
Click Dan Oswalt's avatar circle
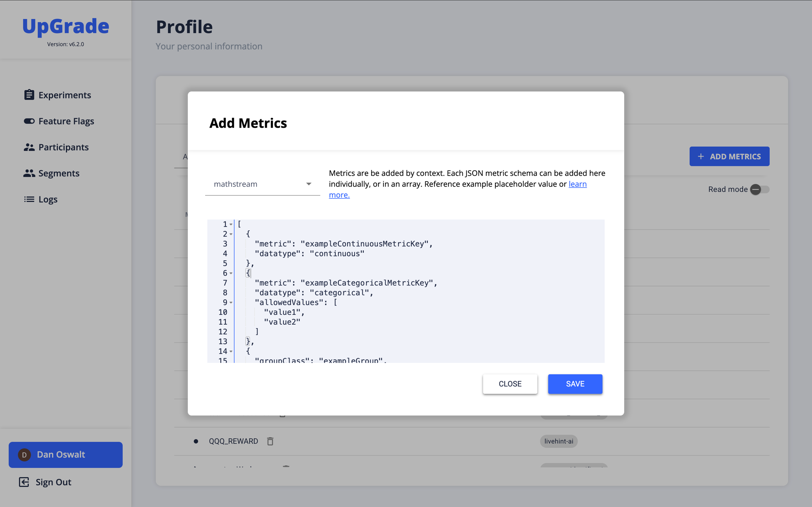pos(24,455)
